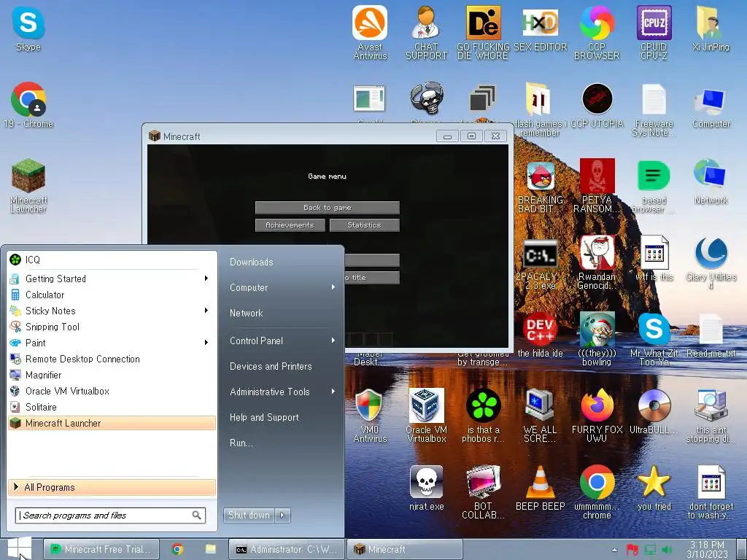Viewport: 747px width, 560px height.
Task: Switch to Administrator command prompt taskbar button
Action: pos(286,549)
